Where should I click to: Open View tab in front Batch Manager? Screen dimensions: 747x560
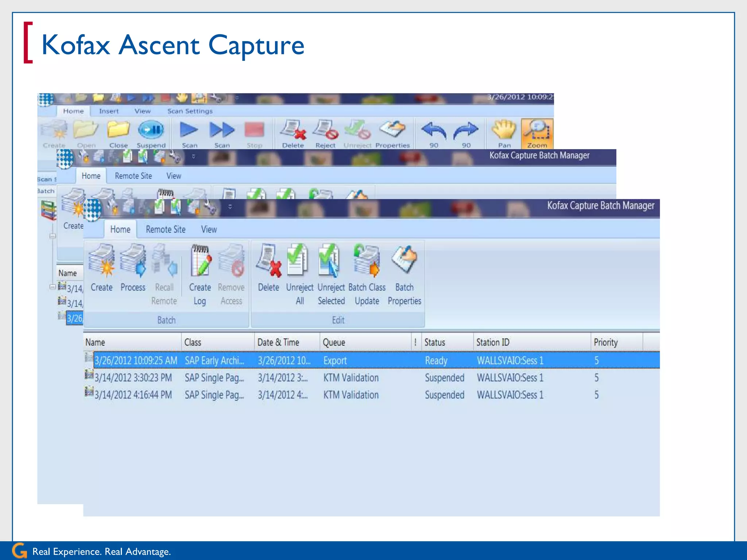click(209, 229)
